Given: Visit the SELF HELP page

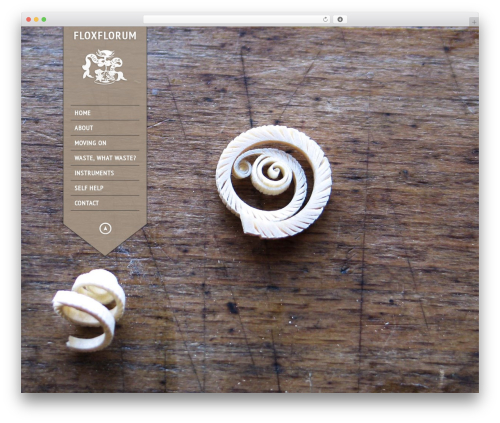Looking at the screenshot, I should tap(89, 188).
